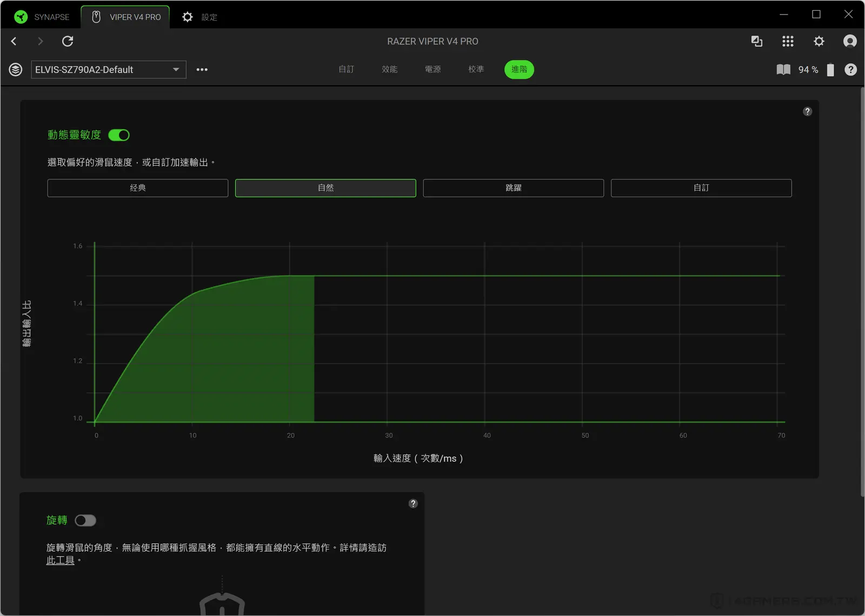
Task: Open the user account avatar
Action: [850, 41]
